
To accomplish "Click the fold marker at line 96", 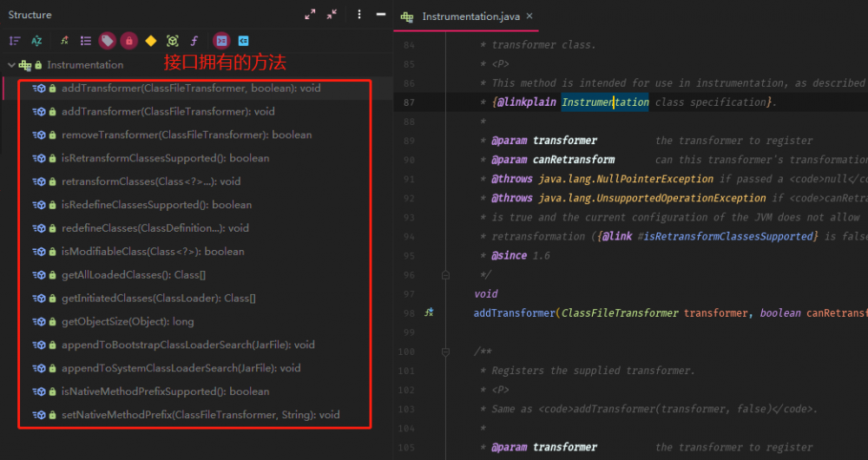I will 446,274.
